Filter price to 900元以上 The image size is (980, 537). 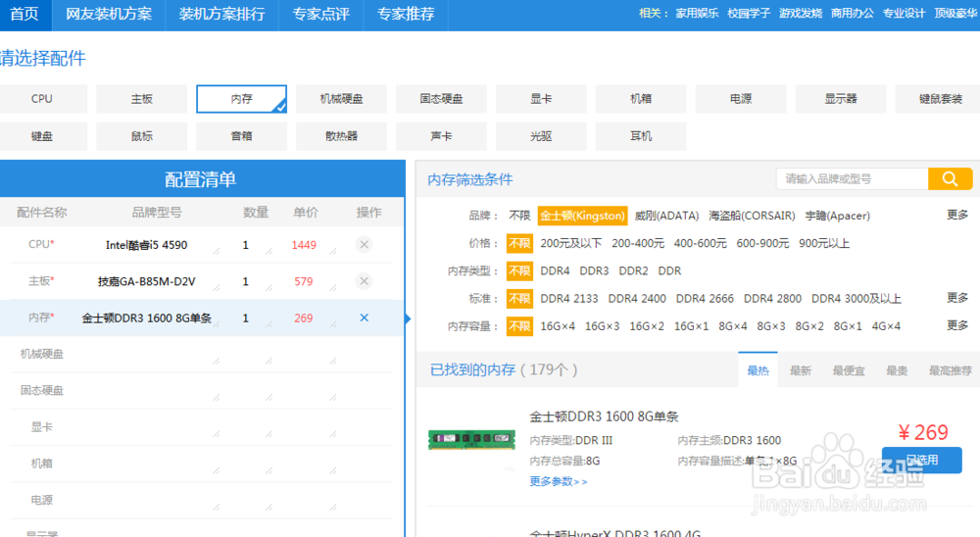point(824,243)
